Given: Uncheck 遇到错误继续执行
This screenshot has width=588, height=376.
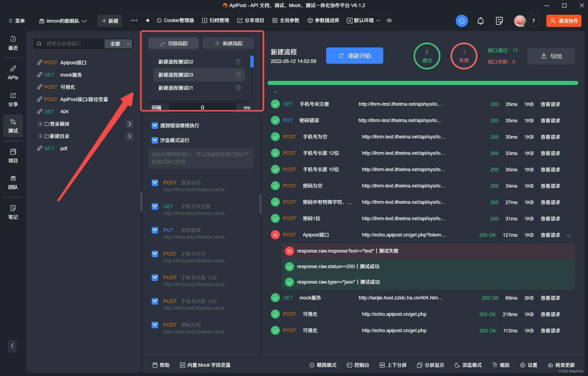Looking at the screenshot, I should 155,126.
